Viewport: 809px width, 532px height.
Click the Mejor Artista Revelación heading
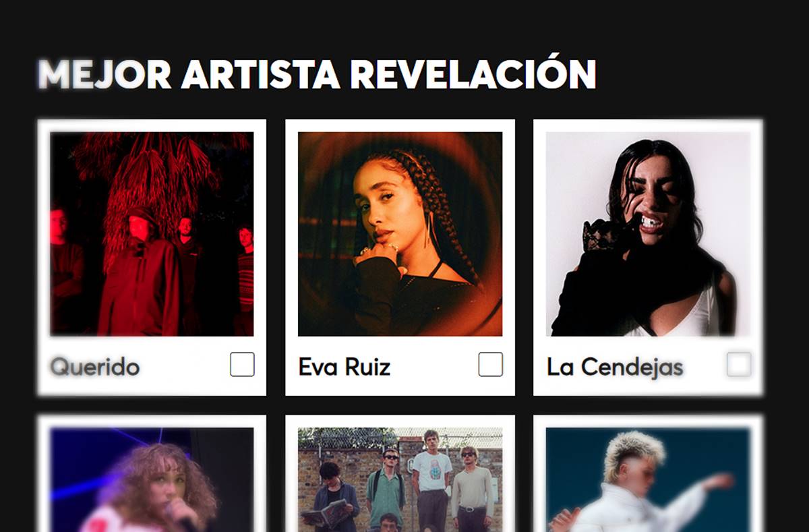[x=317, y=74]
